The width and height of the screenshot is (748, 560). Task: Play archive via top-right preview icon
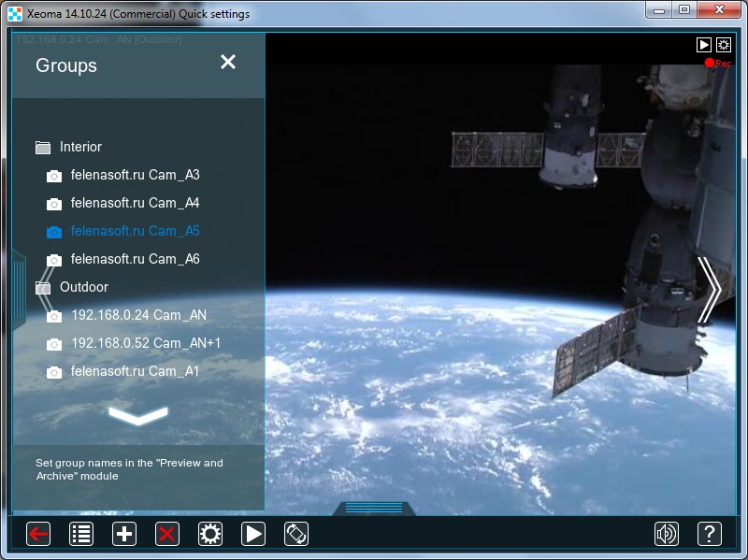[x=704, y=45]
